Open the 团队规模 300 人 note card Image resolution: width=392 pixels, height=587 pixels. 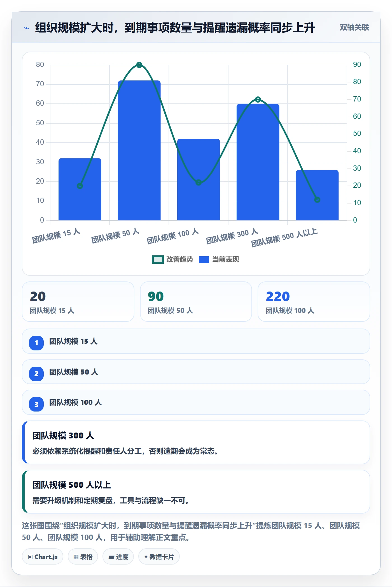pyautogui.click(x=196, y=442)
